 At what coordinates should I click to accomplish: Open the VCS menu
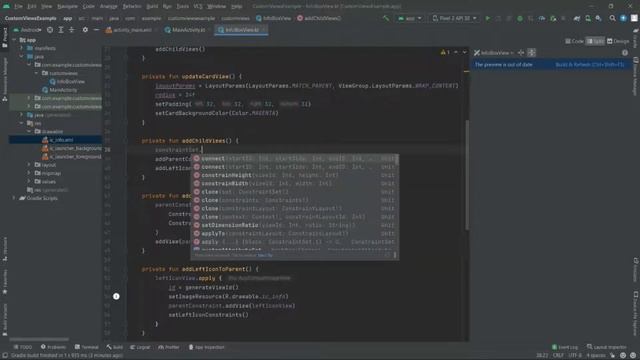pyautogui.click(x=198, y=7)
